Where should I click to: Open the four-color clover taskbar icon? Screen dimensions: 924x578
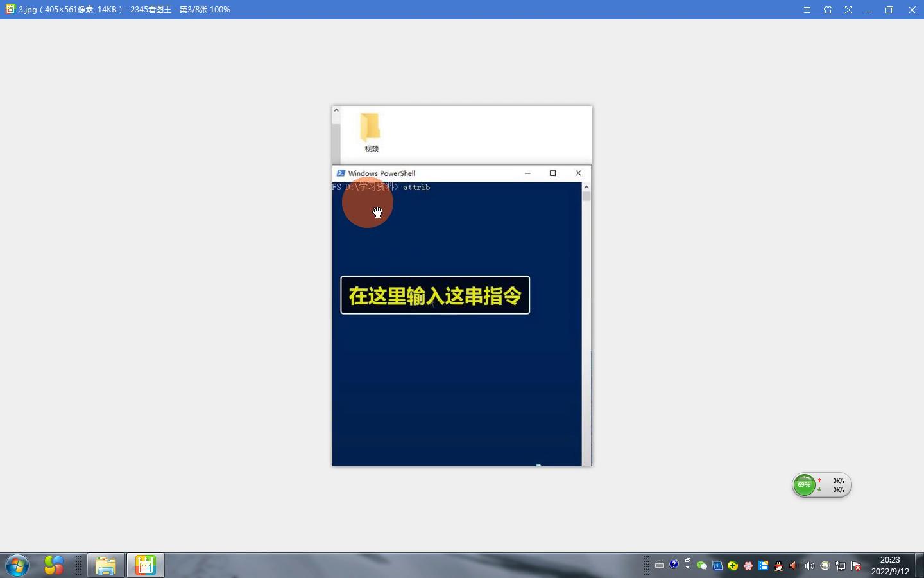pos(54,565)
